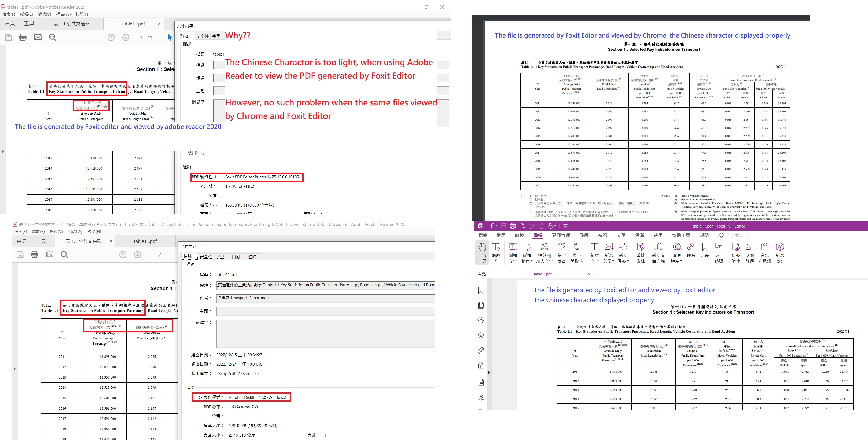Open the Comments panel in Foxit sidebar

pos(481,320)
